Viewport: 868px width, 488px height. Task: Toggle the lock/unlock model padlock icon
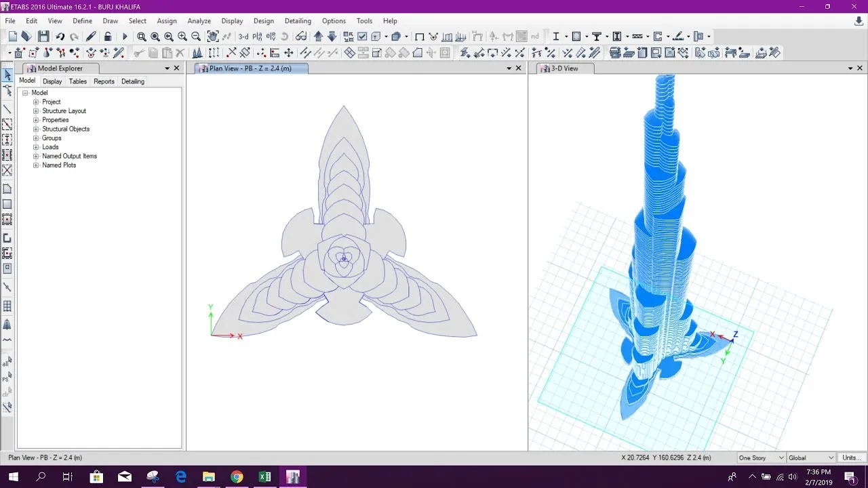tap(108, 37)
